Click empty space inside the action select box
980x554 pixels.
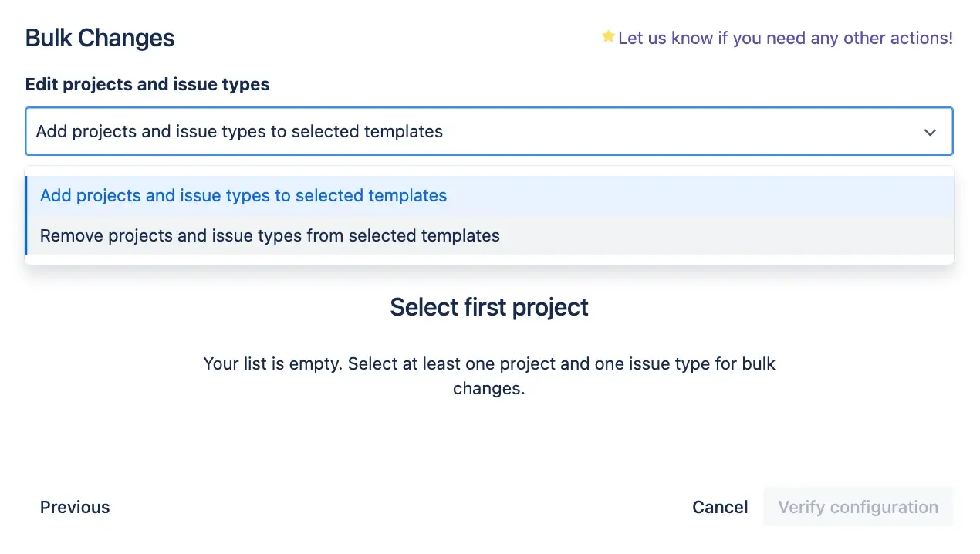[679, 132]
